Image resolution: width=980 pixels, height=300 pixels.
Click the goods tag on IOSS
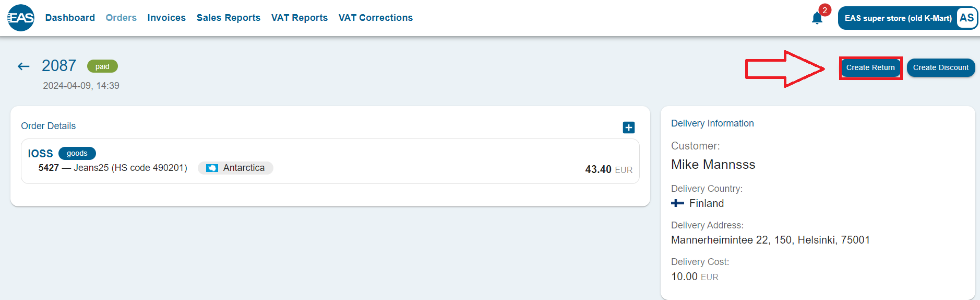coord(77,153)
